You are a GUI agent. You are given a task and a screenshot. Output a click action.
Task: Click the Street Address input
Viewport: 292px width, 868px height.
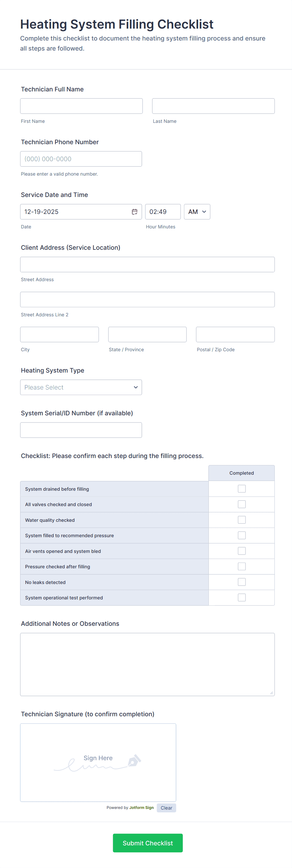pos(147,265)
